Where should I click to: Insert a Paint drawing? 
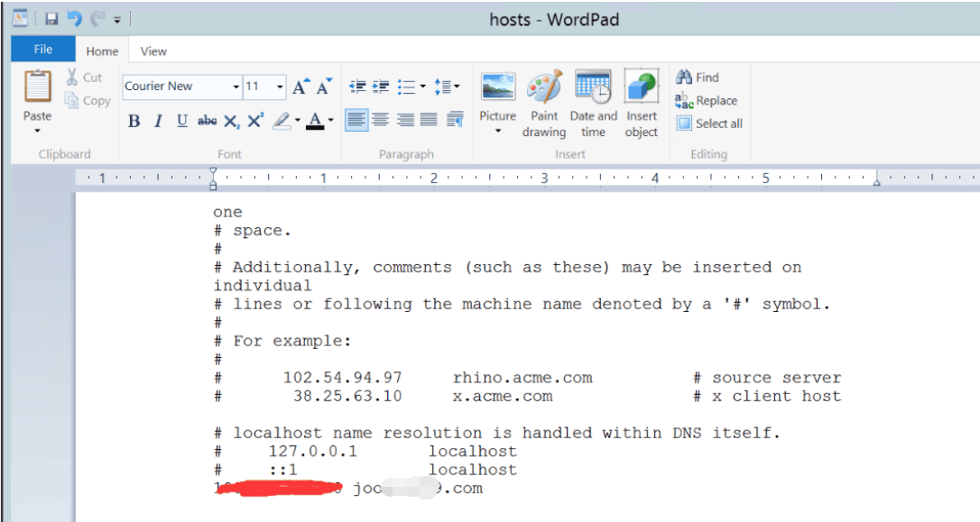[x=544, y=104]
